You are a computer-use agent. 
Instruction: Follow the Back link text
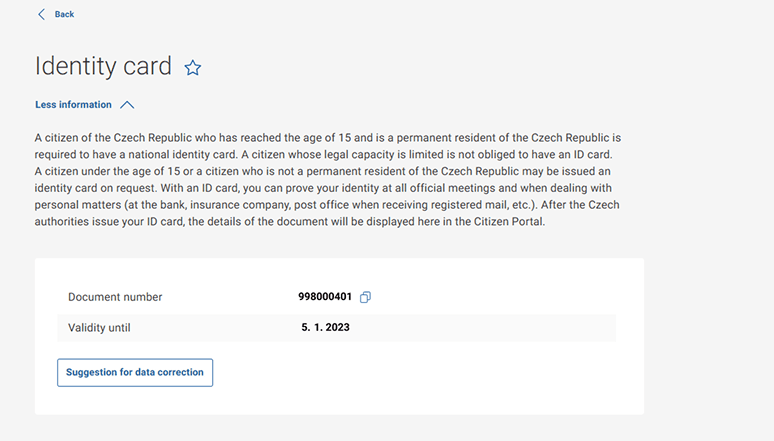coord(65,14)
